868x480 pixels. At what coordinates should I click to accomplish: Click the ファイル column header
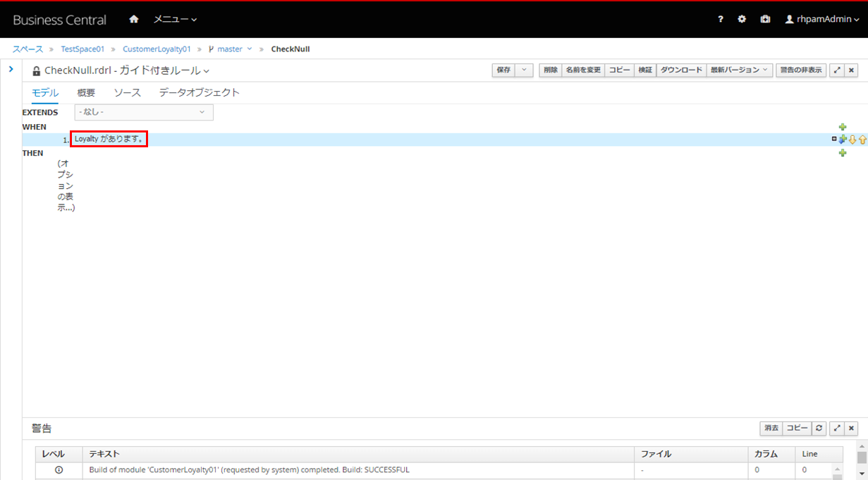pos(691,454)
